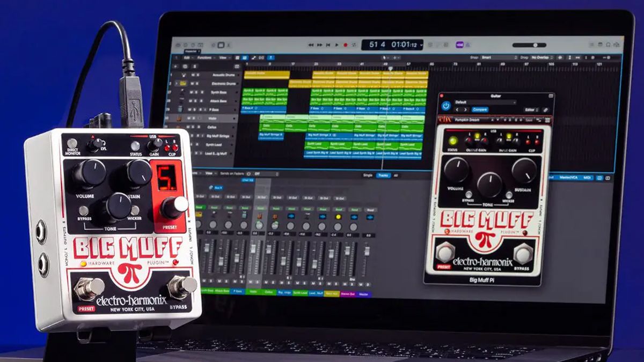Open the Functions menu in the tracks area
Viewport: 644px width, 362px height.
[204, 57]
